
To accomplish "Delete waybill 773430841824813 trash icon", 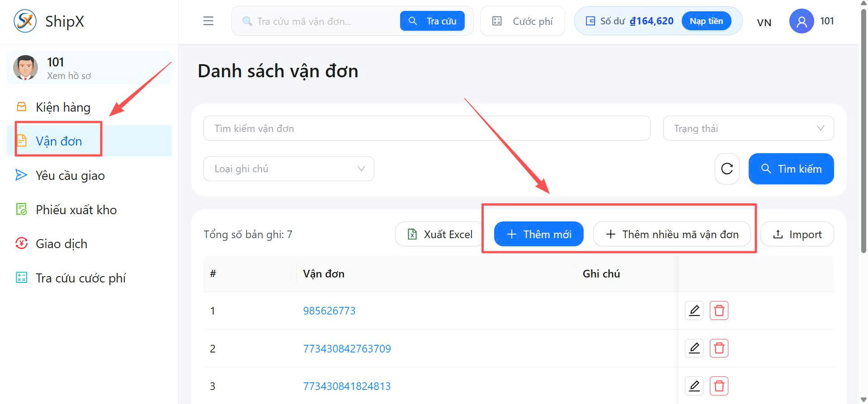I will click(719, 386).
